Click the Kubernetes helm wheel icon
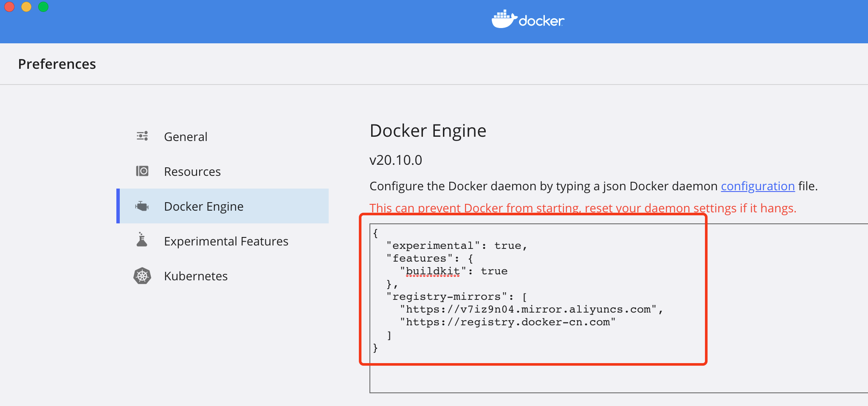Viewport: 868px width, 406px height. point(142,276)
